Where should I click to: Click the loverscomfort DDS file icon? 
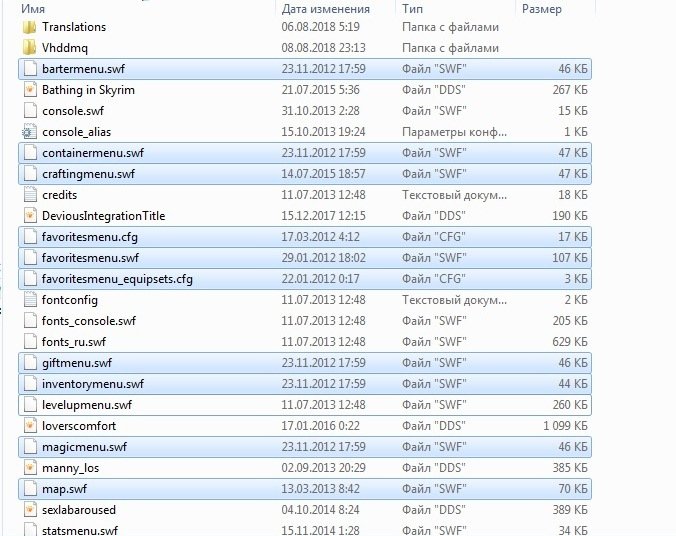(29, 426)
